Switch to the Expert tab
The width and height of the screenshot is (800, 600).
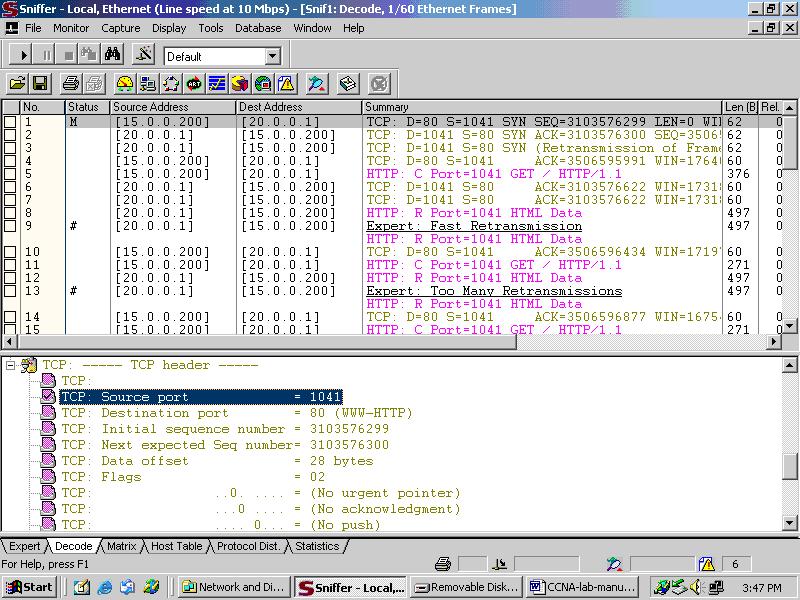[24, 546]
